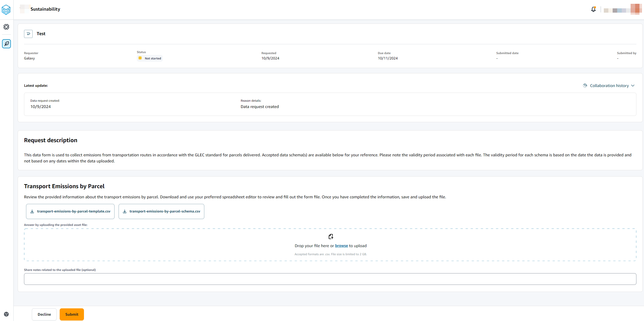This screenshot has width=644, height=321.
Task: Click the back arrow next to Test
Action: tap(28, 34)
